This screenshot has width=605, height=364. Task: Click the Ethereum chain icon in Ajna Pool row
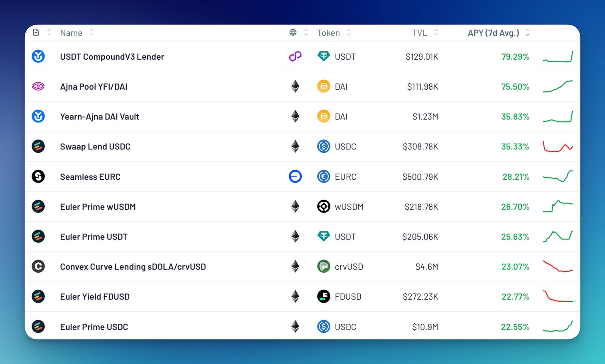pyautogui.click(x=295, y=86)
